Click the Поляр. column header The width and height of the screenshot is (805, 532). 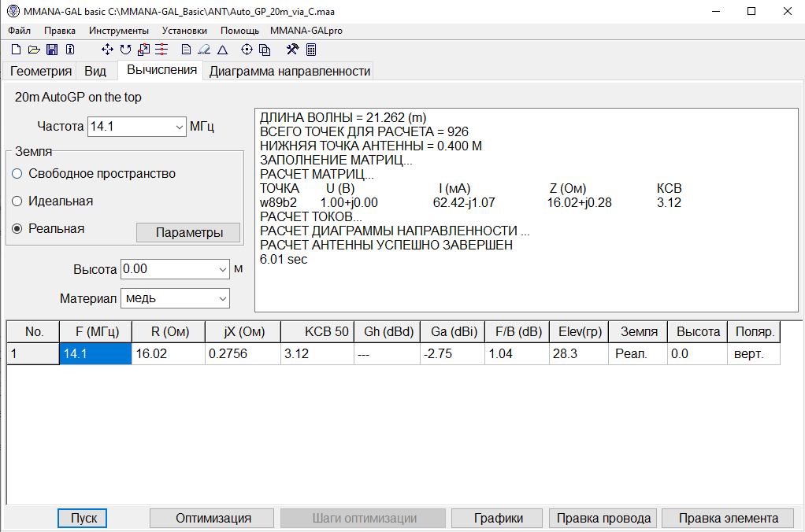(x=754, y=332)
